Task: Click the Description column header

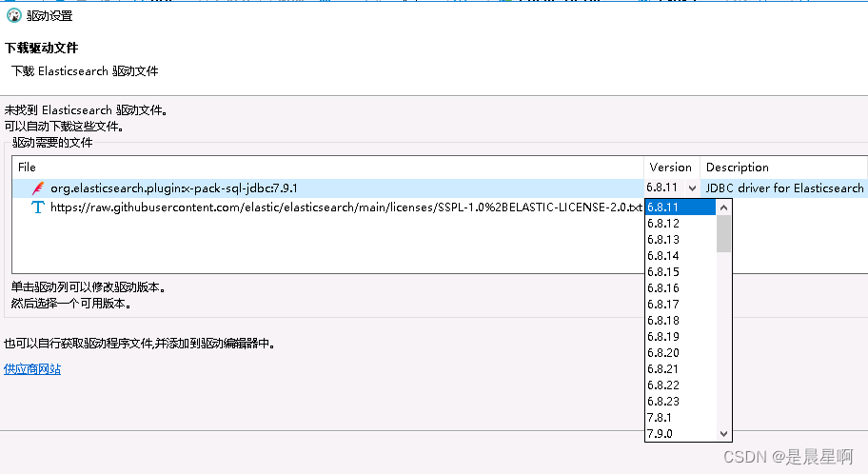Action: (783, 168)
